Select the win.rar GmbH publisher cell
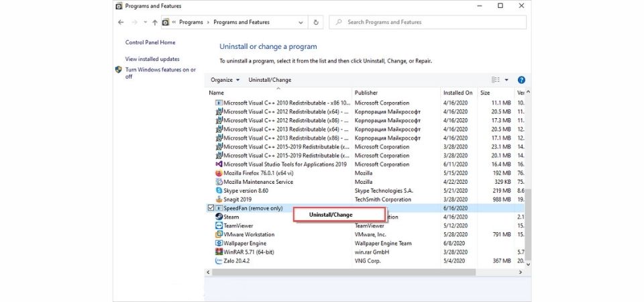The image size is (644, 302). [x=372, y=252]
